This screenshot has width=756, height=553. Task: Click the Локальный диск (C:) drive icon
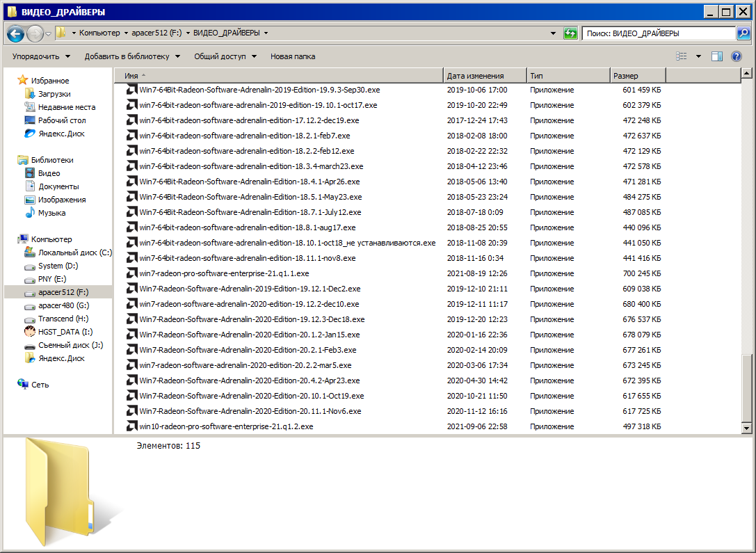coord(30,252)
